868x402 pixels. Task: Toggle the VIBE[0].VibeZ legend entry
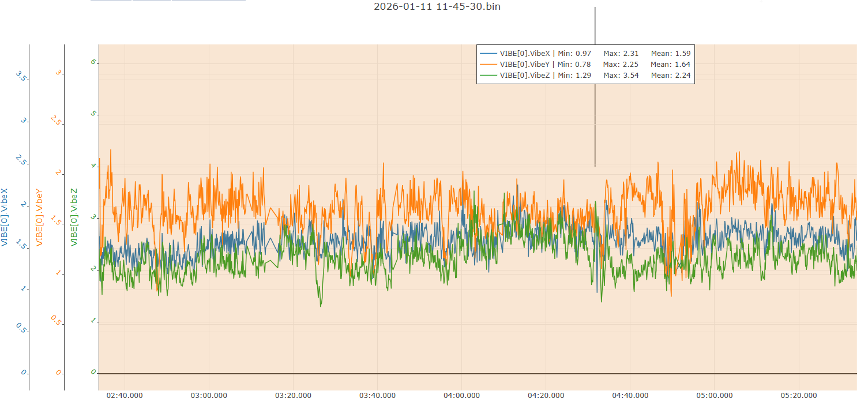(525, 75)
